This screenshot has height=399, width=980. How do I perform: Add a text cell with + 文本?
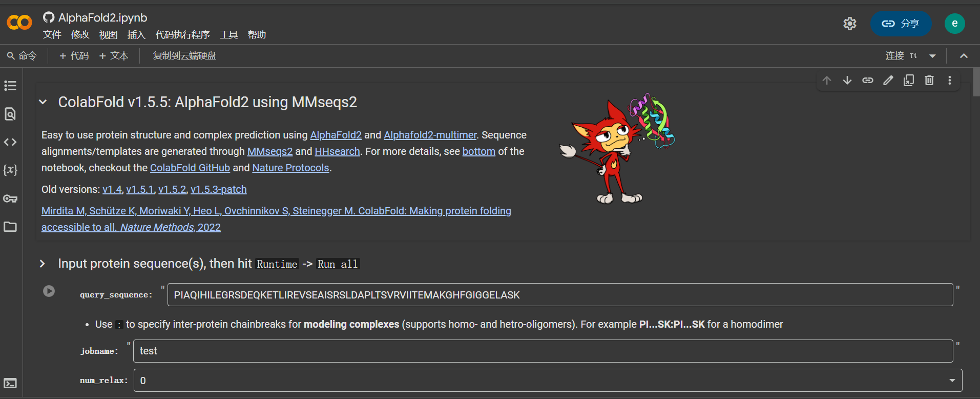click(x=114, y=56)
